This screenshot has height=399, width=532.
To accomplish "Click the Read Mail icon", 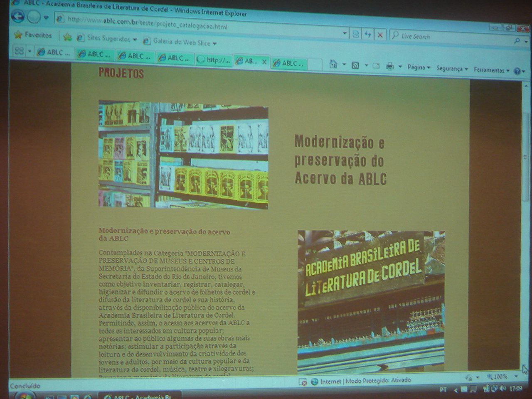I will pos(376,66).
